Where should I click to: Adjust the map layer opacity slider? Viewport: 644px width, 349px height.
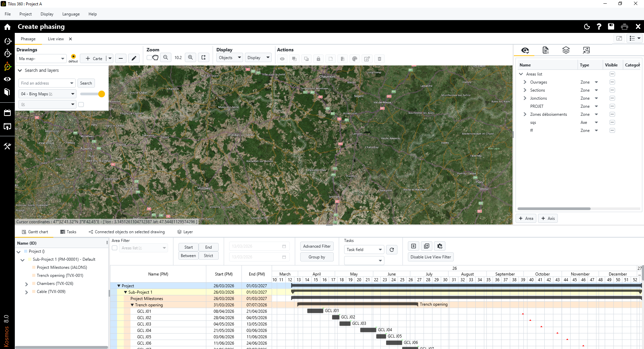coord(101,94)
